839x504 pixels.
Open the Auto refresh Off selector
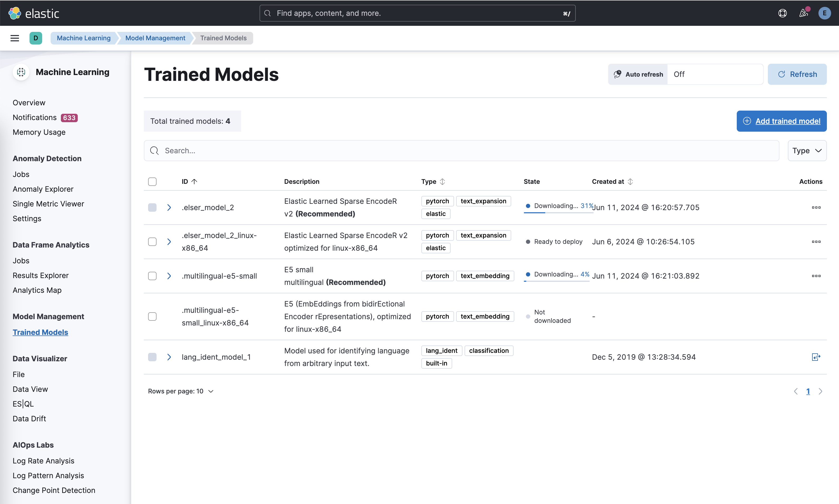point(715,74)
